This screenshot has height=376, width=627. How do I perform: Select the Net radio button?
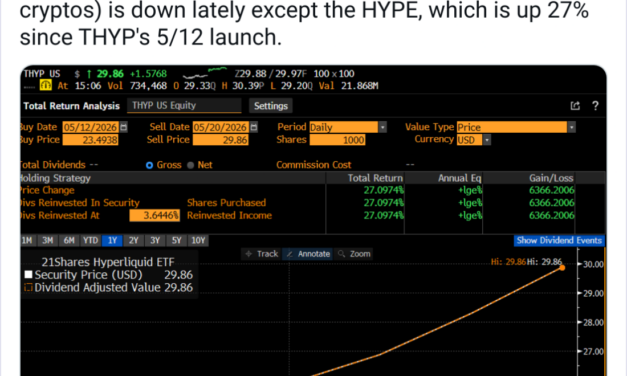(x=190, y=165)
